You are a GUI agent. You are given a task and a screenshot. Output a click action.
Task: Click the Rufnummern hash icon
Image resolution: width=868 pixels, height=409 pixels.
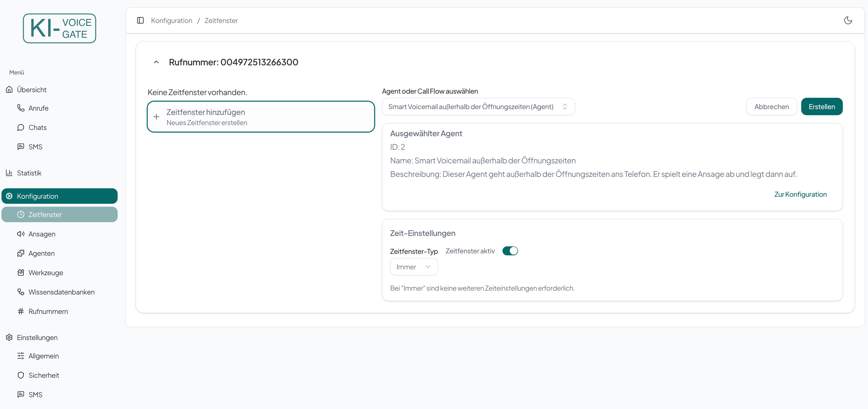[x=21, y=311]
